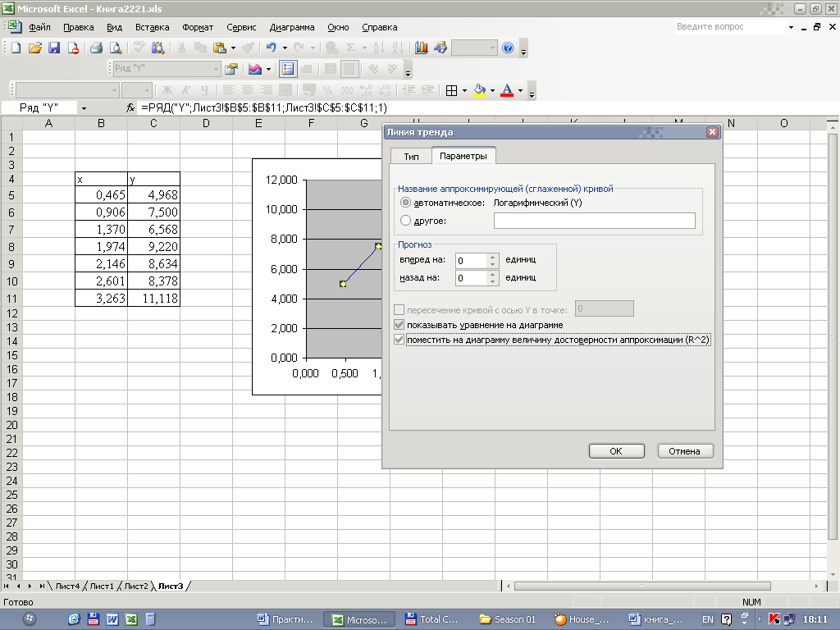This screenshot has height=630, width=840.
Task: Switch to sheet tab Лист4
Action: 67,586
